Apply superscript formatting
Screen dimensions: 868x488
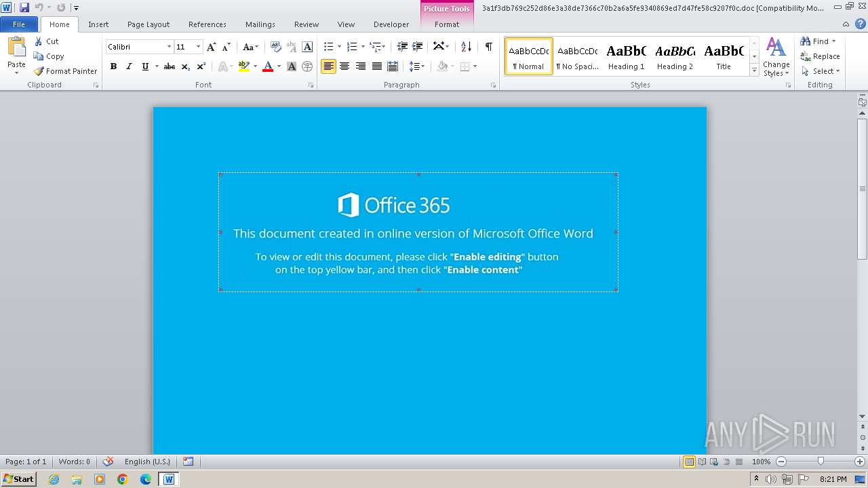click(201, 66)
